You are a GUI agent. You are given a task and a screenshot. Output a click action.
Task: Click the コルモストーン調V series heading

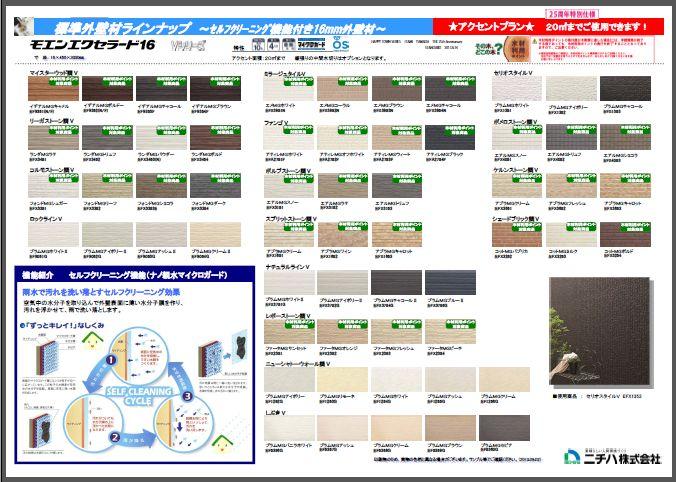tap(51, 170)
